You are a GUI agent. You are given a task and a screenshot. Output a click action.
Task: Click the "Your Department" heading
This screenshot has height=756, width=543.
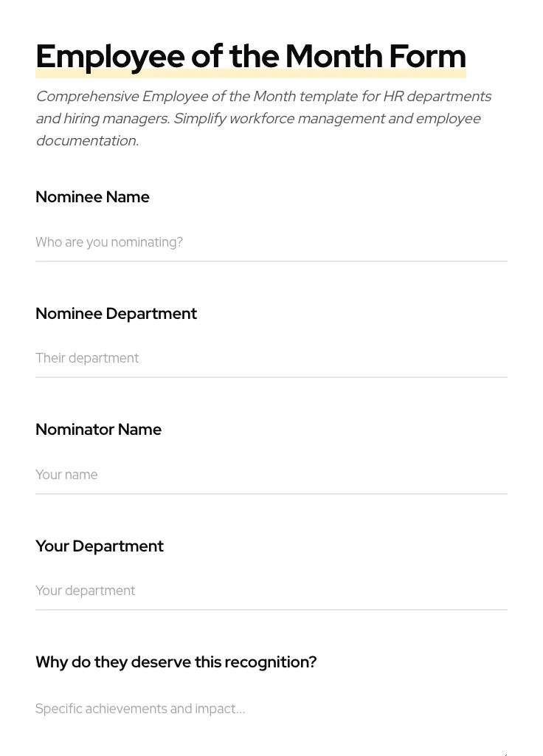pos(100,546)
